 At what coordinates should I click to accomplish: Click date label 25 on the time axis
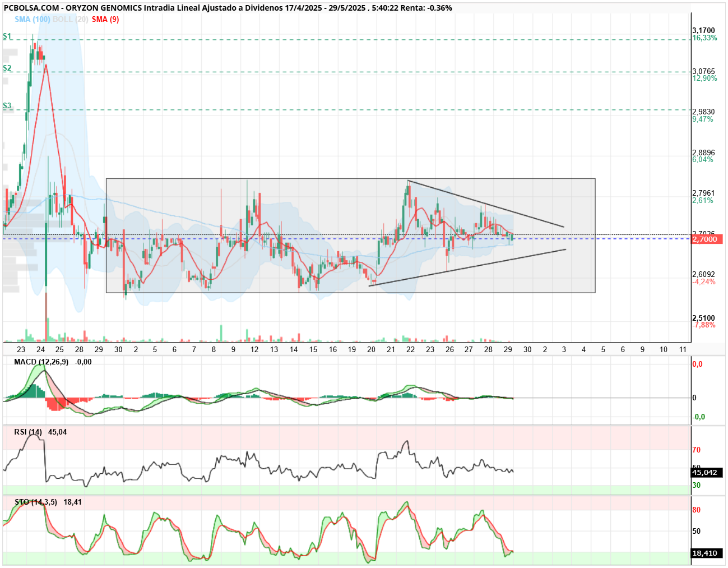[x=60, y=349]
